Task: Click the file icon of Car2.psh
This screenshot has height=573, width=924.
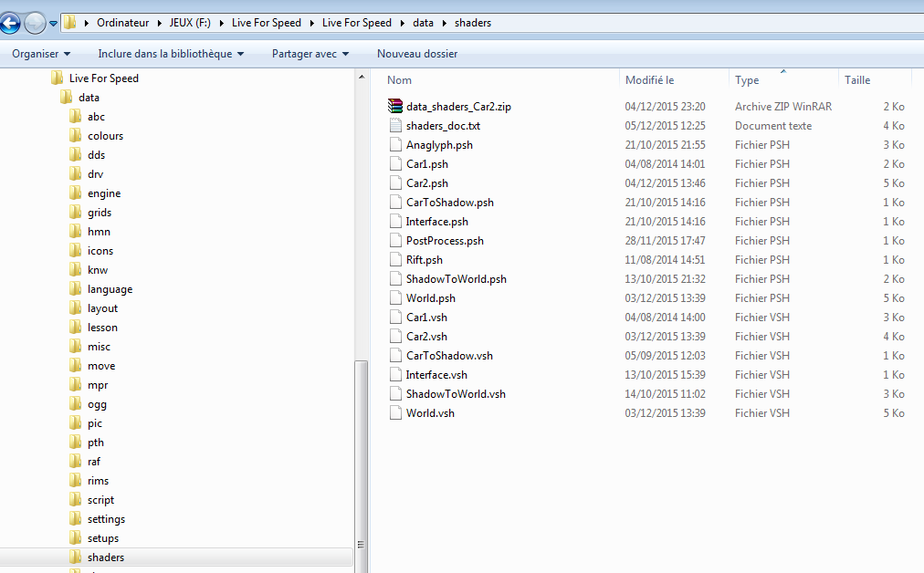Action: point(395,182)
